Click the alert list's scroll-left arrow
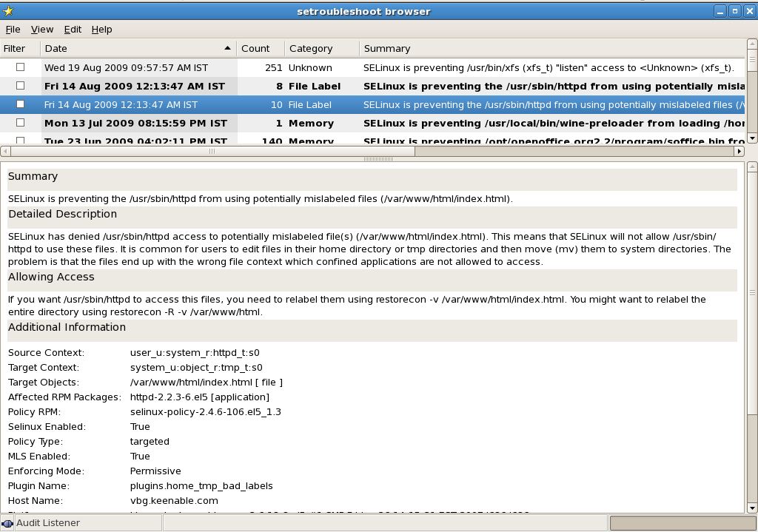The image size is (758, 532). point(4,151)
